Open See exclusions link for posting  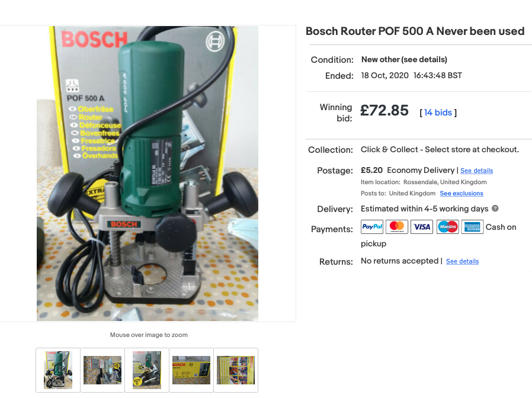point(462,194)
